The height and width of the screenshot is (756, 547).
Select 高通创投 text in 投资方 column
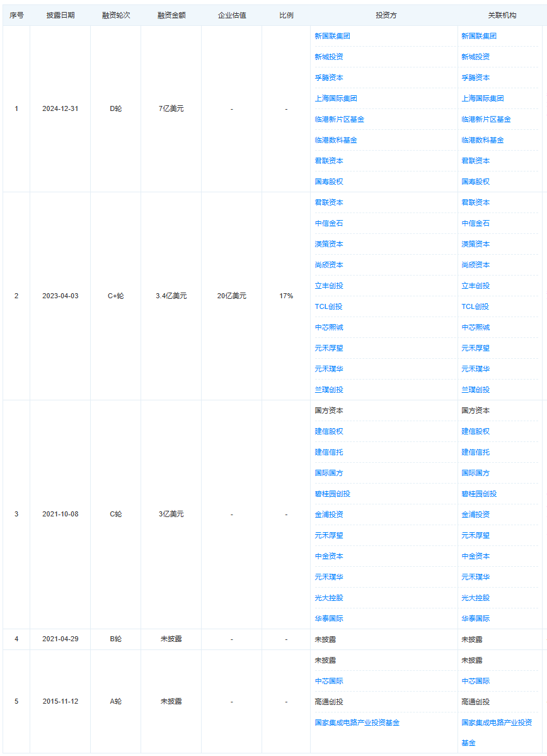(329, 702)
